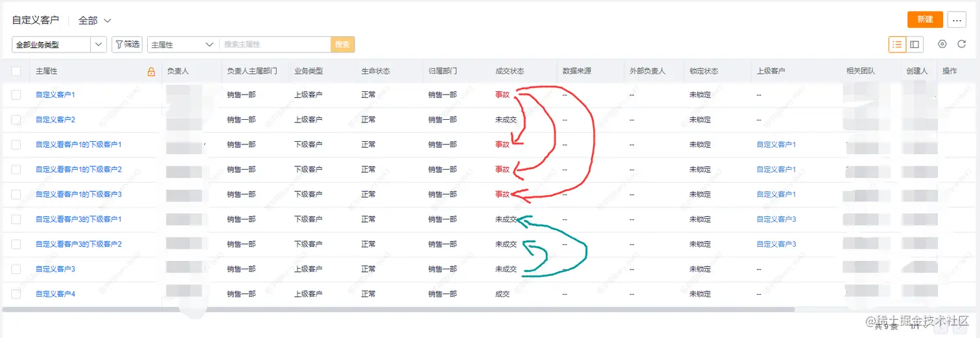
Task: Click the 成交状态 column header
Action: click(509, 71)
